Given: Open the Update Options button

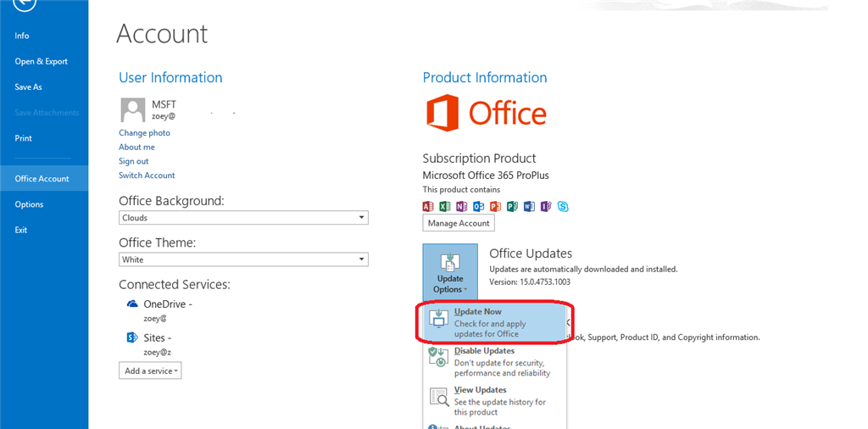Looking at the screenshot, I should click(x=450, y=272).
